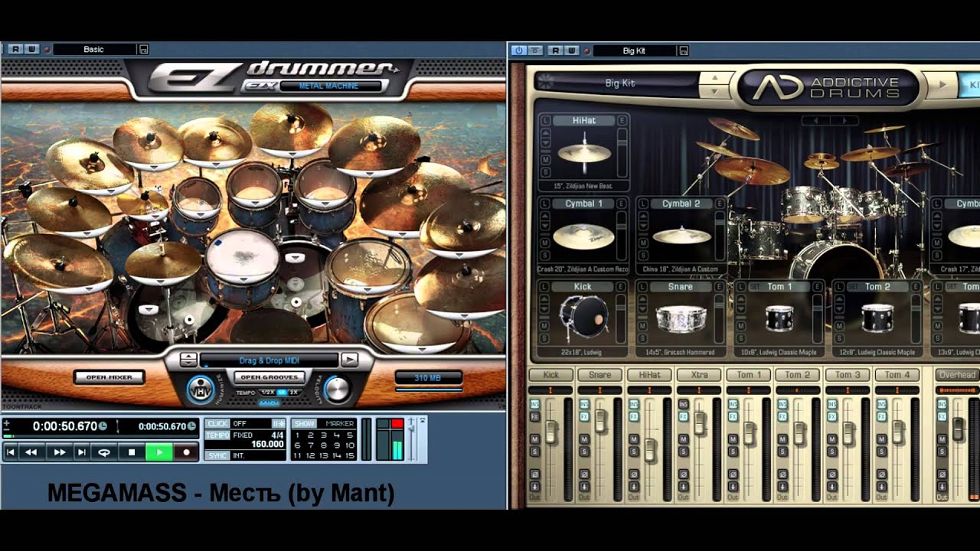Click EZdrummer groove up/down stepper
The height and width of the screenshot is (551, 980).
188,360
